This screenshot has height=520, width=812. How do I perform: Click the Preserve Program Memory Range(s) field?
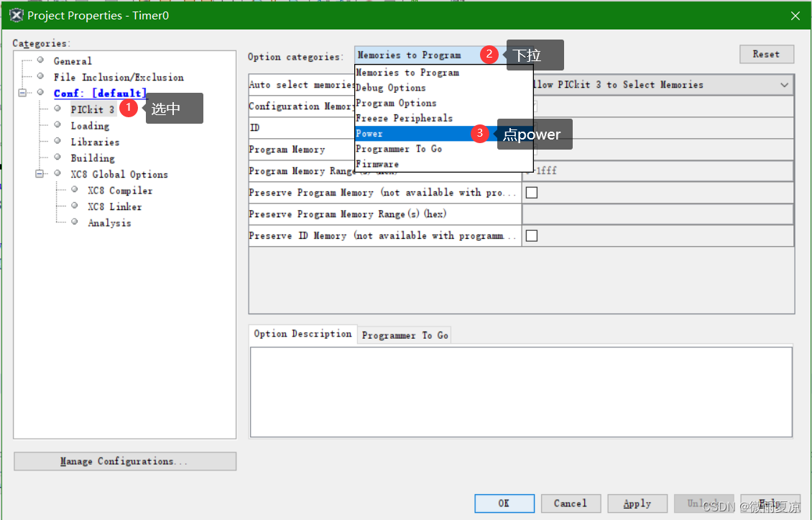pos(658,214)
